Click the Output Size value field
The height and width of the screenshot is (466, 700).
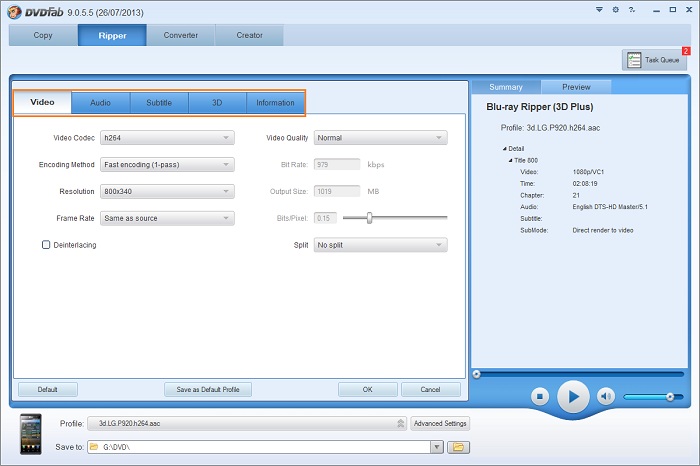(x=337, y=191)
